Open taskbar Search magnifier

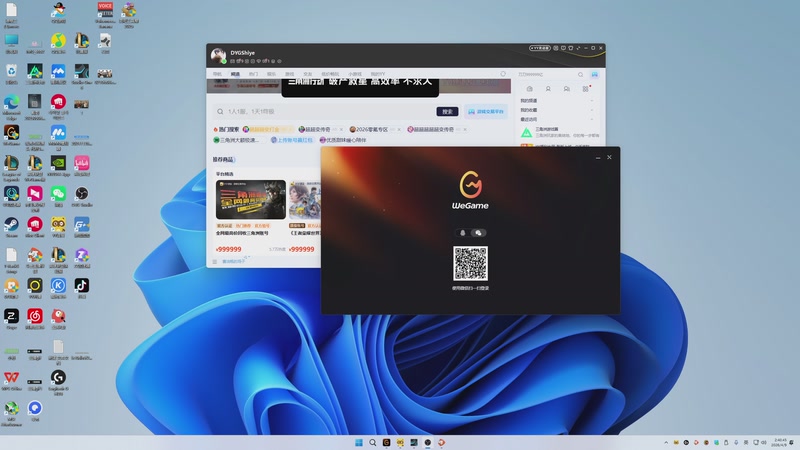pyautogui.click(x=372, y=442)
